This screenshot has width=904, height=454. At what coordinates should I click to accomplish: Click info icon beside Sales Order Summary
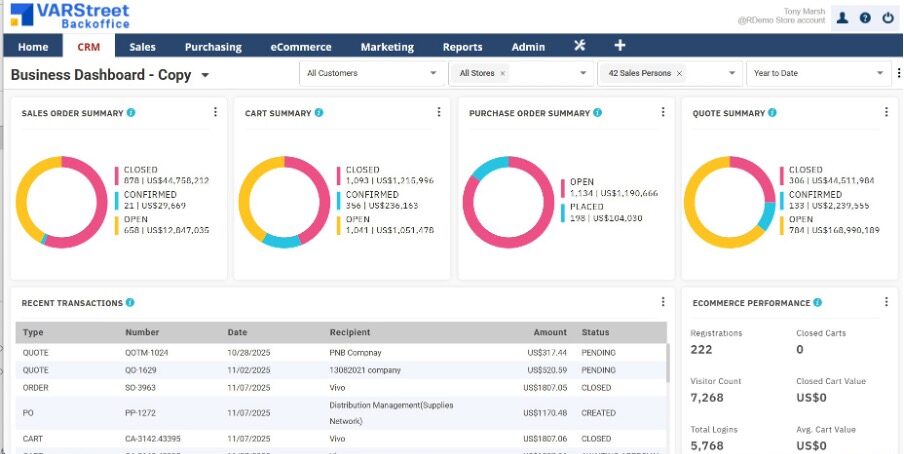click(131, 113)
